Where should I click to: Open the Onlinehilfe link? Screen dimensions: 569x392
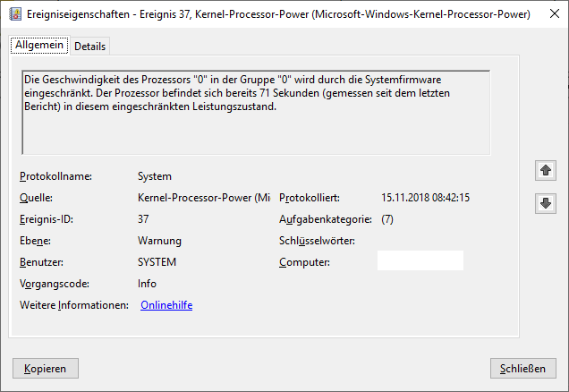pyautogui.click(x=166, y=305)
